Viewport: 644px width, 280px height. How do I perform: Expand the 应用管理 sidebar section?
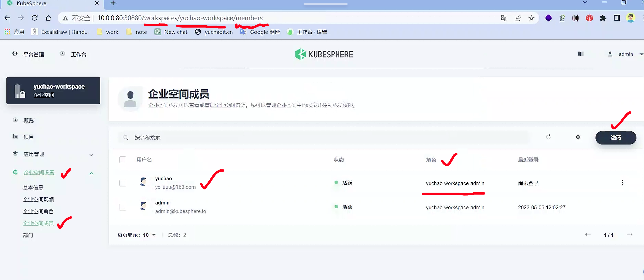(x=91, y=155)
